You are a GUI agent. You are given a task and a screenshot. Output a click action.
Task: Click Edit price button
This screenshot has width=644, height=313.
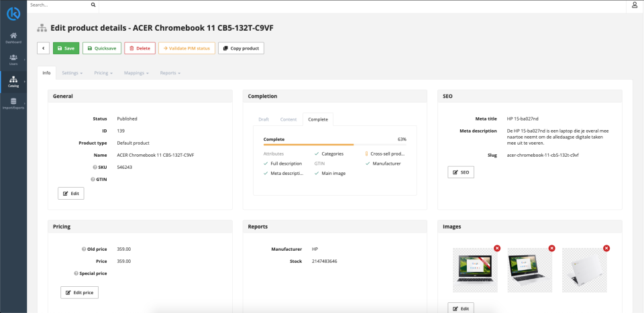point(80,292)
